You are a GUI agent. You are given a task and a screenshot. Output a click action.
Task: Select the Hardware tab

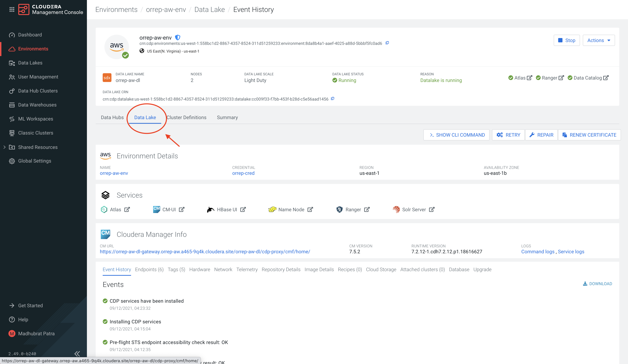point(200,269)
